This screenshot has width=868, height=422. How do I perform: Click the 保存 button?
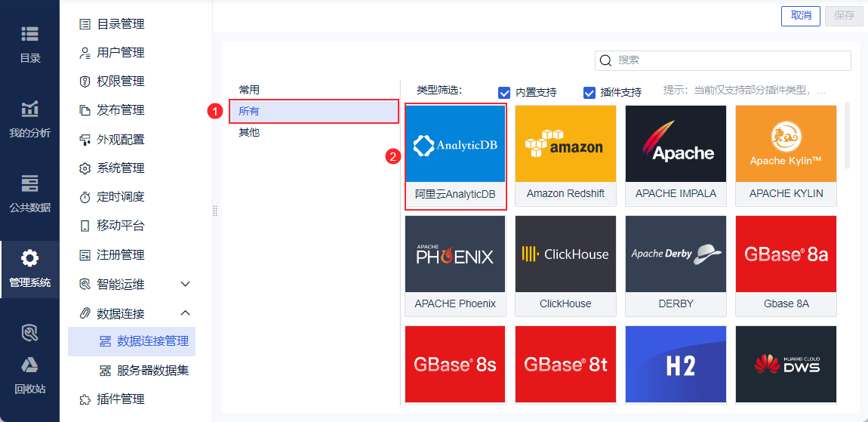844,16
